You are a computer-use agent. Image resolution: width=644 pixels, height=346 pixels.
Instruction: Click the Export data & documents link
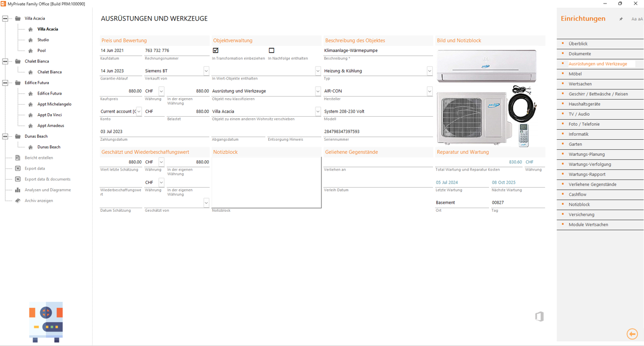[47, 179]
